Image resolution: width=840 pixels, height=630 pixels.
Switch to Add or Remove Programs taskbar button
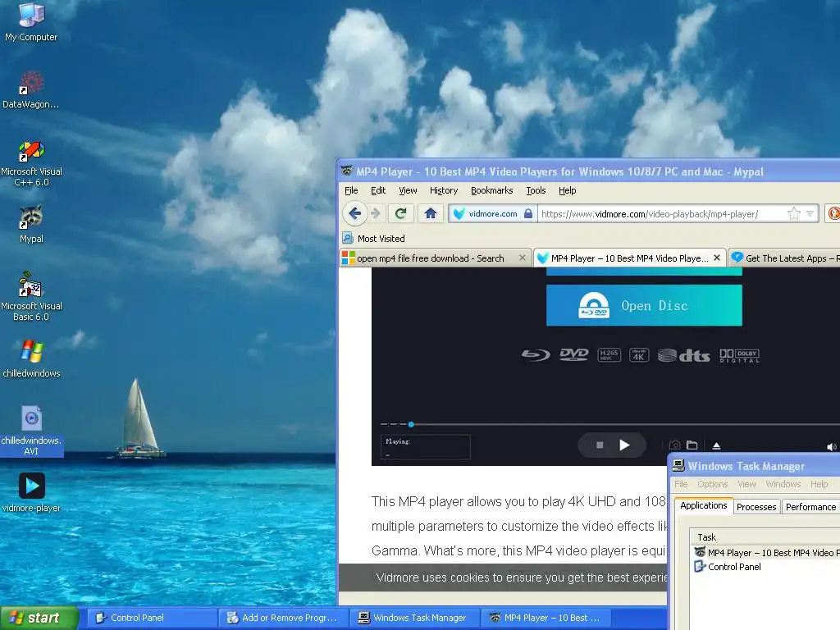(x=283, y=618)
